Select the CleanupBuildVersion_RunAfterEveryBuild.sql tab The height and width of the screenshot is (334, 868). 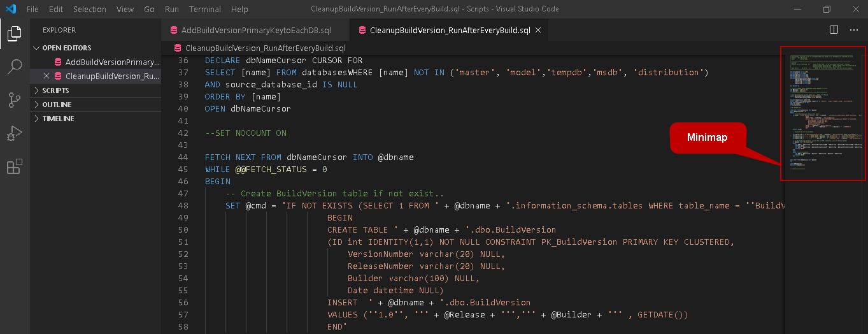tap(450, 30)
